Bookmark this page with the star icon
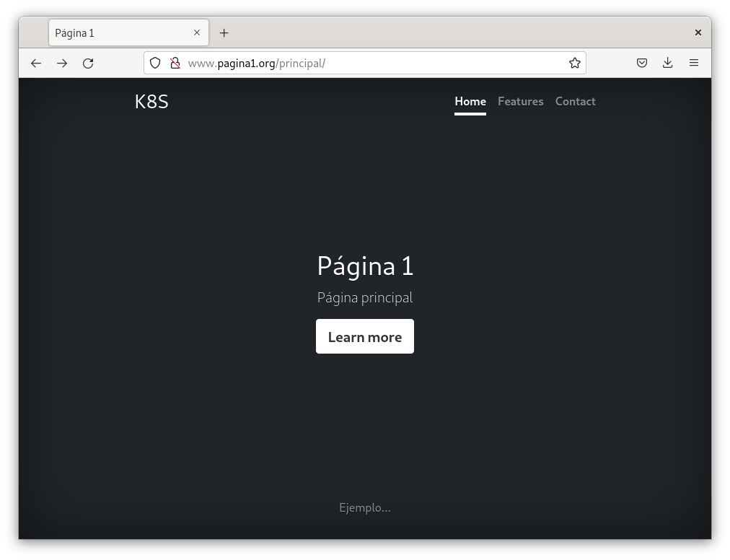 point(574,64)
